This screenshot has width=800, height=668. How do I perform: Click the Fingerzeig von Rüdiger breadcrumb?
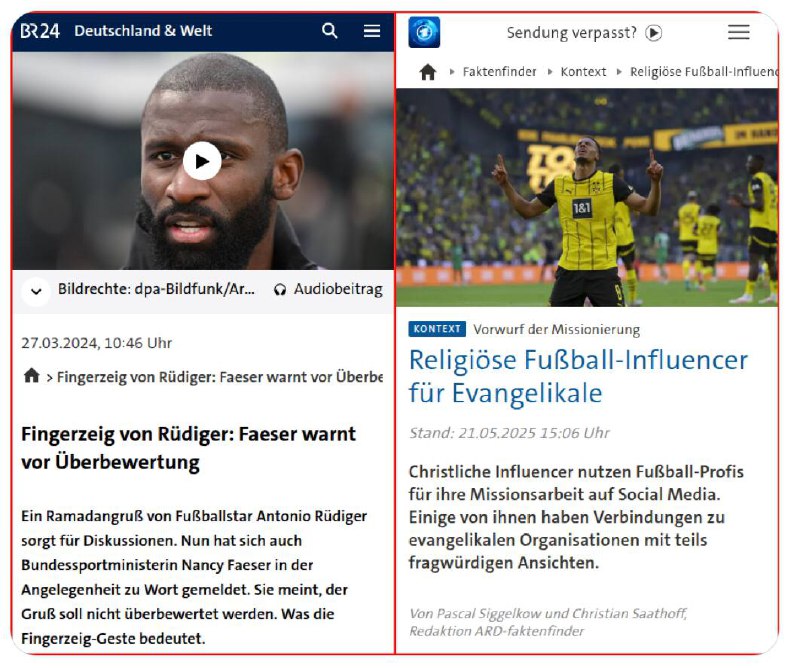(220, 377)
